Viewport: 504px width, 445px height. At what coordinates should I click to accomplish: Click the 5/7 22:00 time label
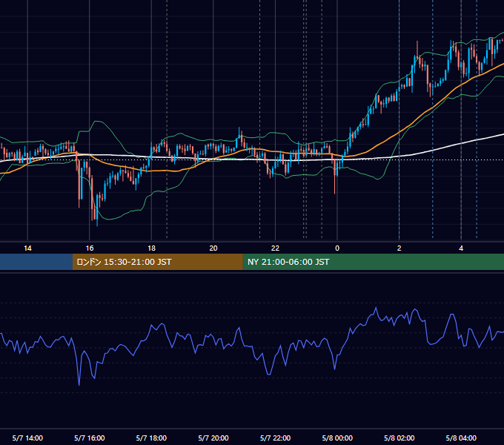[275, 438]
